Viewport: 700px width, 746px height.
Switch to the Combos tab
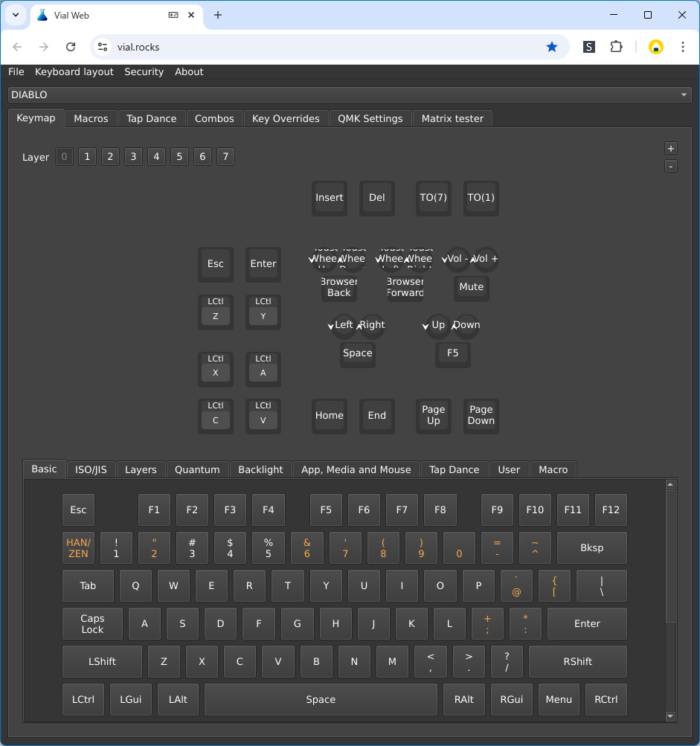tap(214, 118)
